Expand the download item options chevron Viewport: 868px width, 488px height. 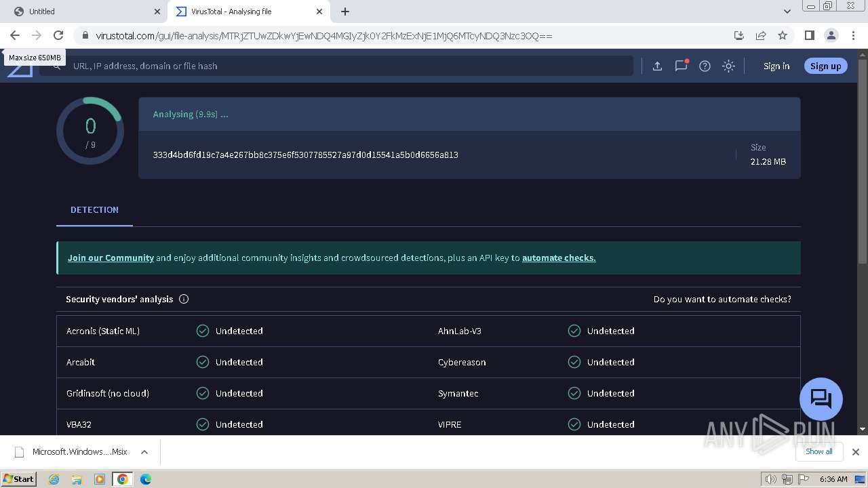[144, 452]
